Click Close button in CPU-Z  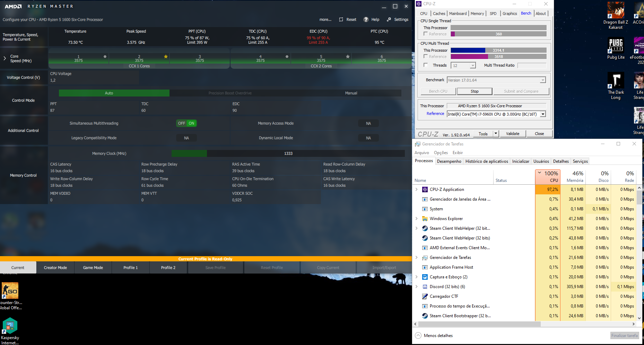click(x=539, y=134)
